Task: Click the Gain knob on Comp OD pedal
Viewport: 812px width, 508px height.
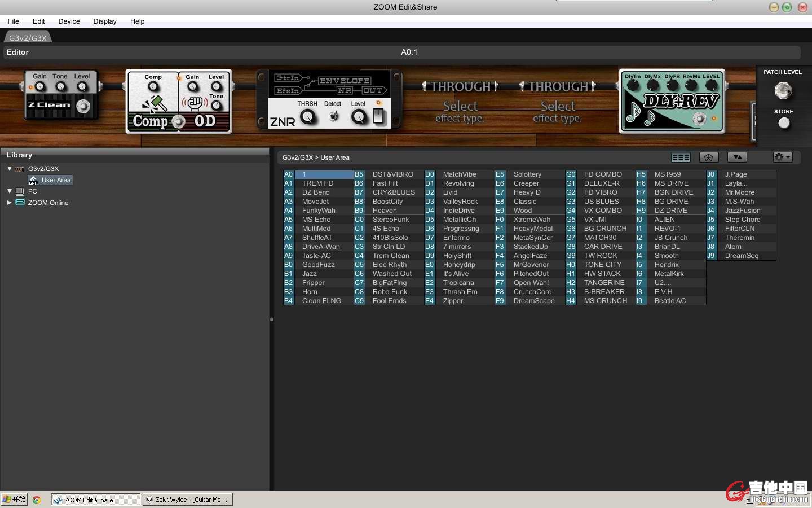Action: (193, 87)
